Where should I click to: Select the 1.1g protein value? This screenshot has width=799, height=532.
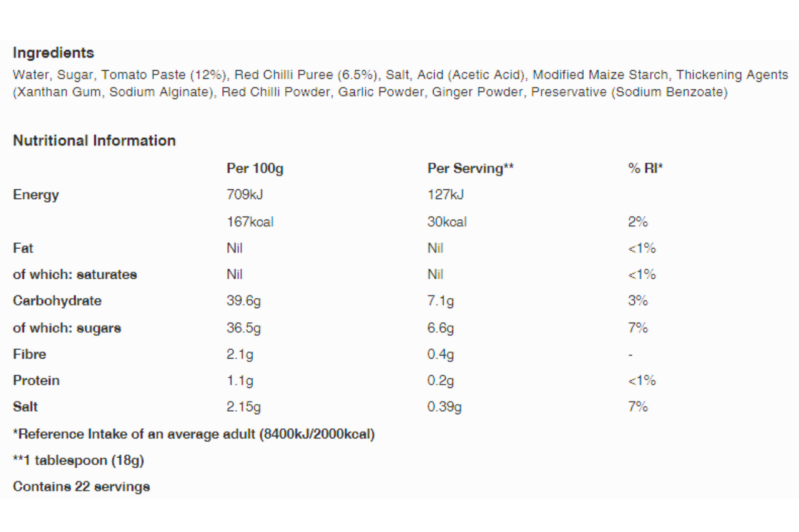tap(240, 380)
